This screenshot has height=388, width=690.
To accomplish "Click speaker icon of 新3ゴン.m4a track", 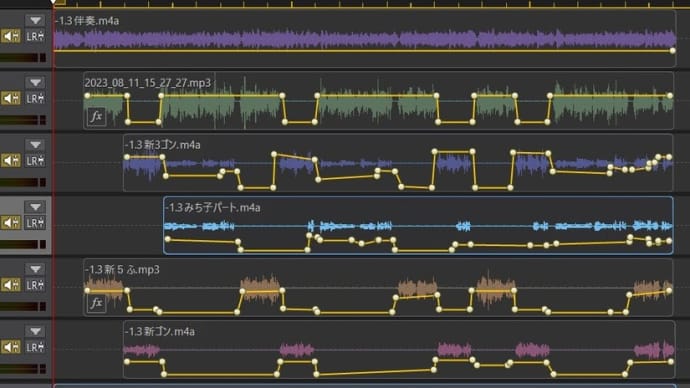I will pos(11,161).
